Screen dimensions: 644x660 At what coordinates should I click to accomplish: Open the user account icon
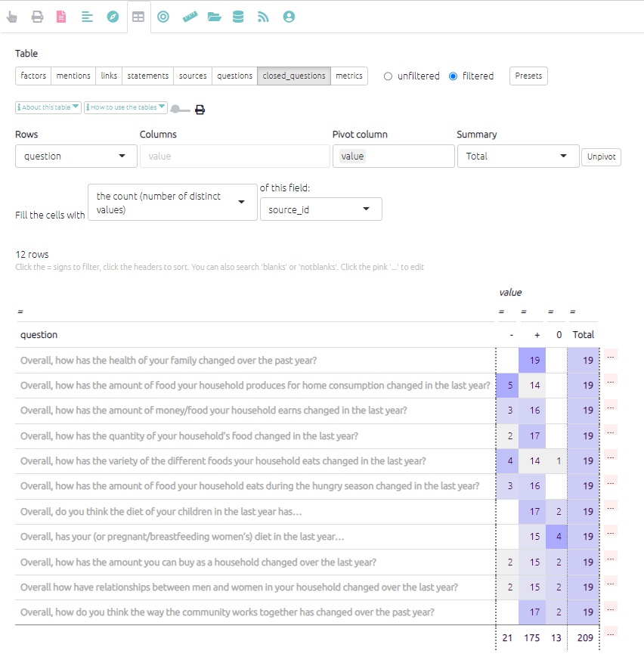(289, 17)
